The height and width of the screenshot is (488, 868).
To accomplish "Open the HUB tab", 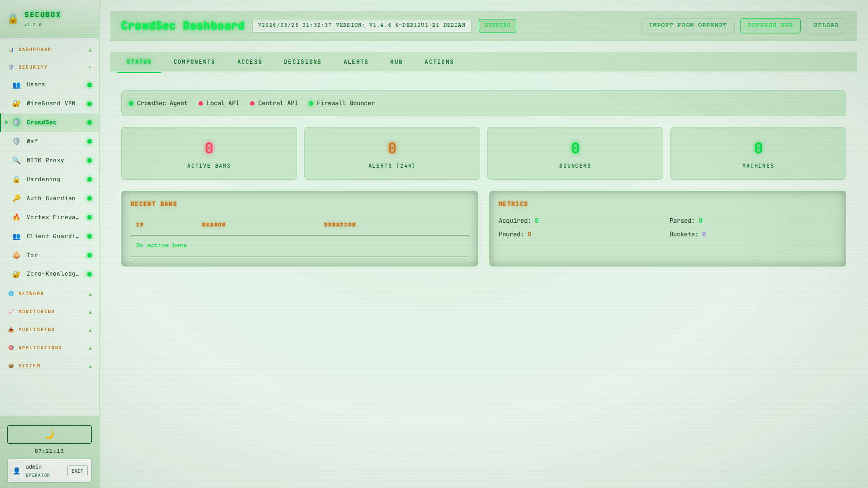I will (396, 61).
